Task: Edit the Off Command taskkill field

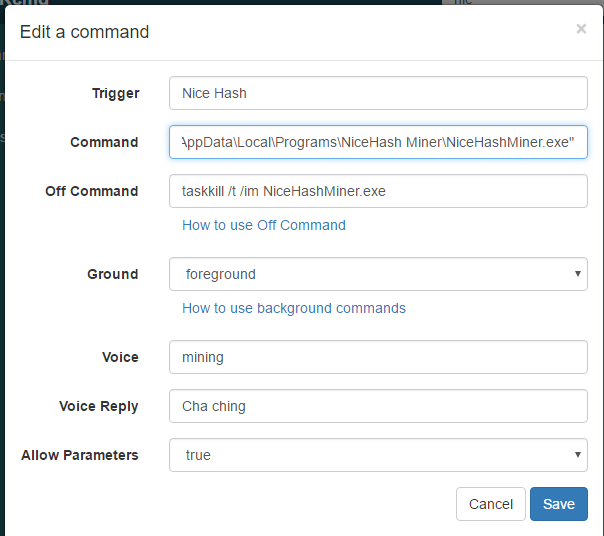Action: [378, 191]
